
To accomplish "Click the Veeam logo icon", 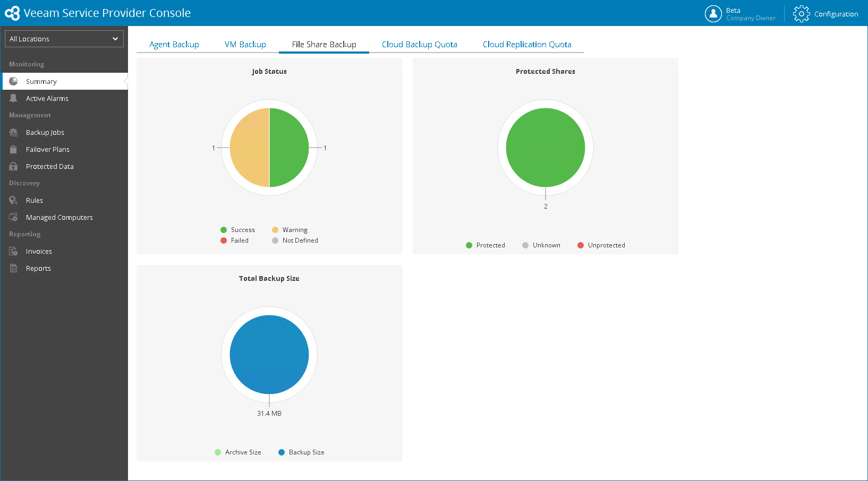I will pyautogui.click(x=12, y=13).
